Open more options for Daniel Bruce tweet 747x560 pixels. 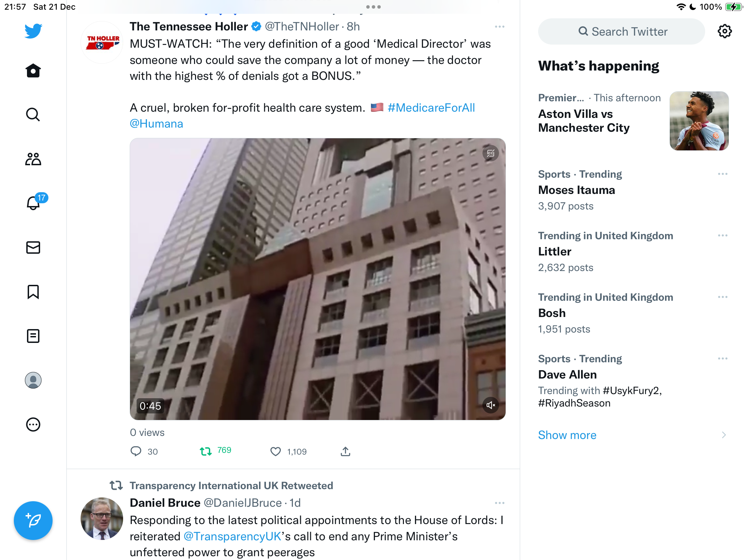point(499,503)
